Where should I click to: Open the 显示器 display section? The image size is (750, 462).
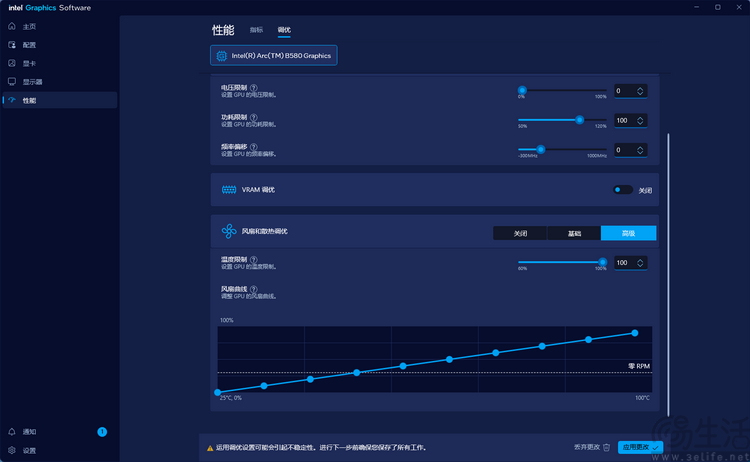point(60,82)
